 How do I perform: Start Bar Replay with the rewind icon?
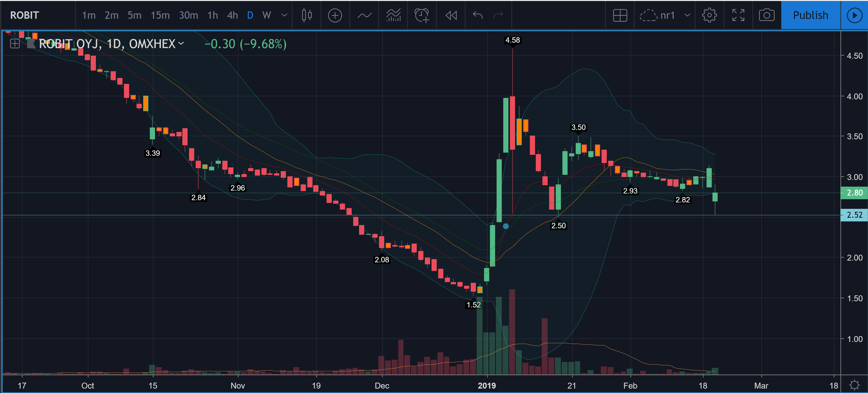tap(451, 15)
